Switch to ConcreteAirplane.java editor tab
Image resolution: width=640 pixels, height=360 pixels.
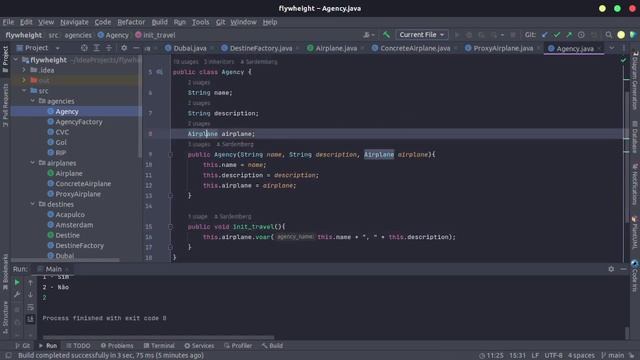414,48
